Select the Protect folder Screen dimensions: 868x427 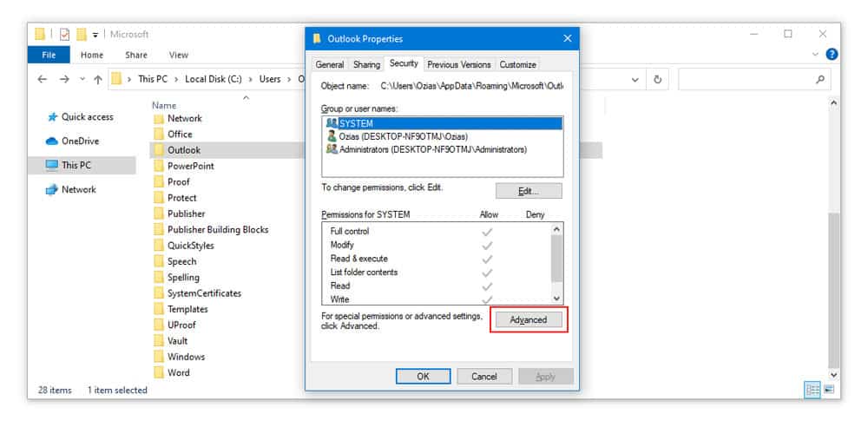[x=175, y=198]
